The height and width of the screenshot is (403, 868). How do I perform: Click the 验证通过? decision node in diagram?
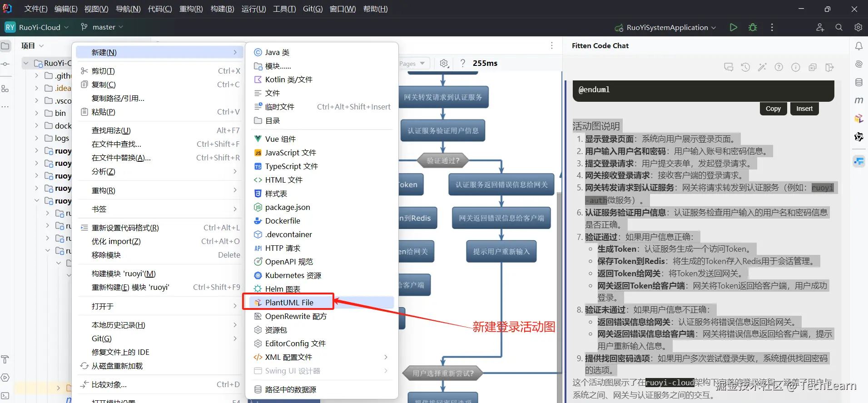click(x=443, y=160)
